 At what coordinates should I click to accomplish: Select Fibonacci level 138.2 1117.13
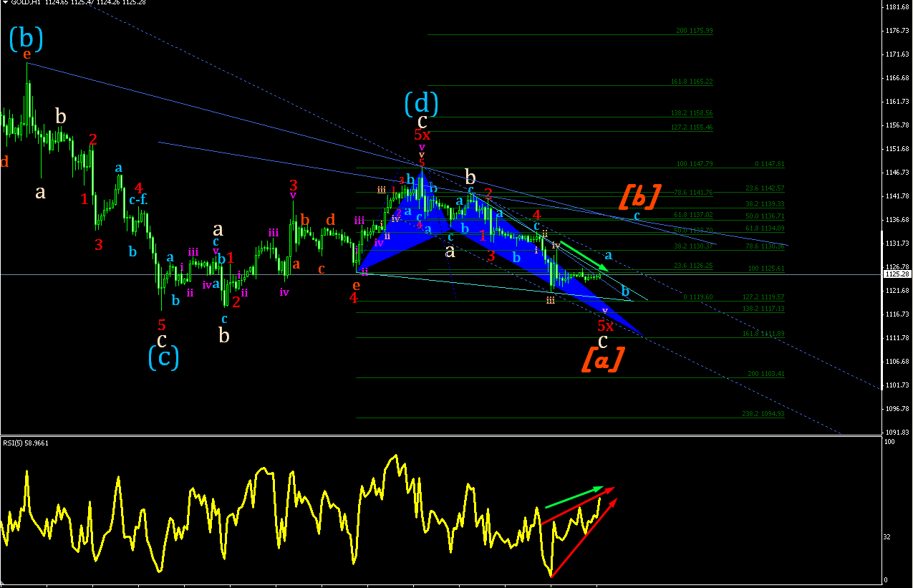[765, 309]
